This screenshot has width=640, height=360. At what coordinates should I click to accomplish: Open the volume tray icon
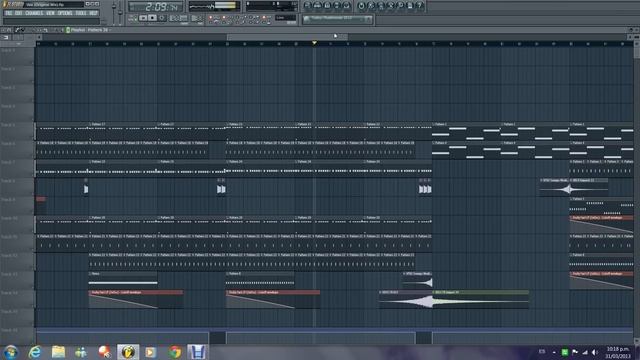click(595, 352)
